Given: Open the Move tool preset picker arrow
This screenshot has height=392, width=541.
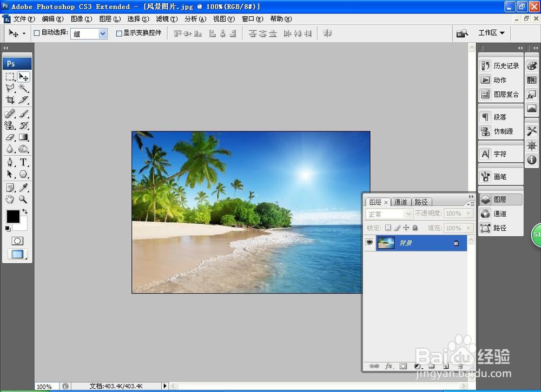Looking at the screenshot, I should (x=24, y=34).
